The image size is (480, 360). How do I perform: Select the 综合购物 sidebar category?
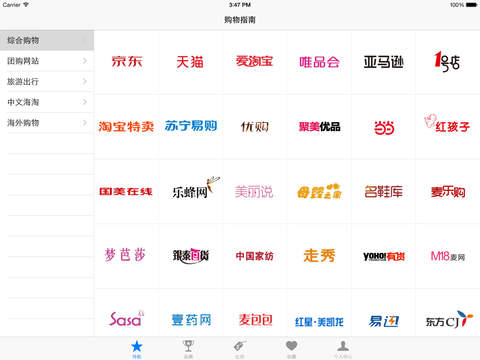pos(47,40)
